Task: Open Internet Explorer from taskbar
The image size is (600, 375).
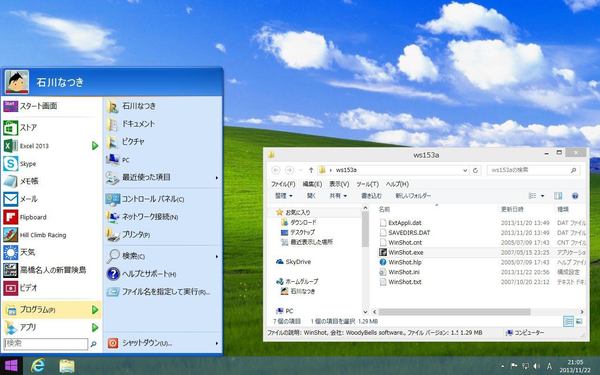Action: [38, 366]
